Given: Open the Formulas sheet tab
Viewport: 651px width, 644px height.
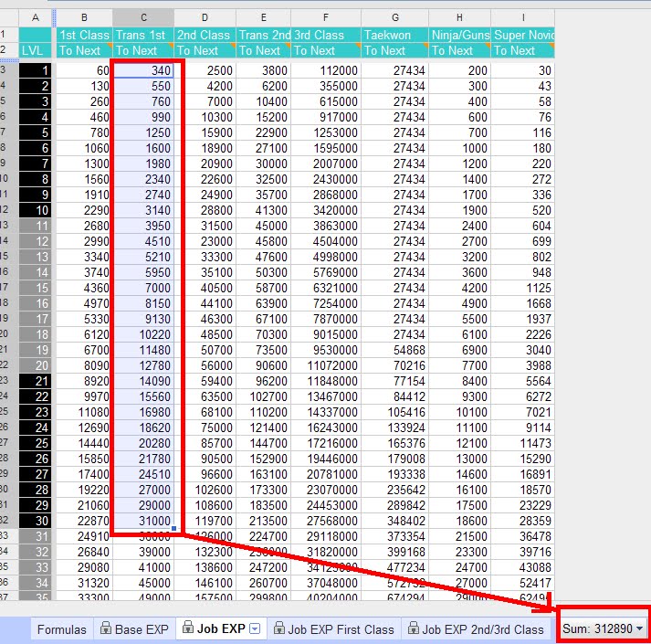Looking at the screenshot, I should coord(61,629).
